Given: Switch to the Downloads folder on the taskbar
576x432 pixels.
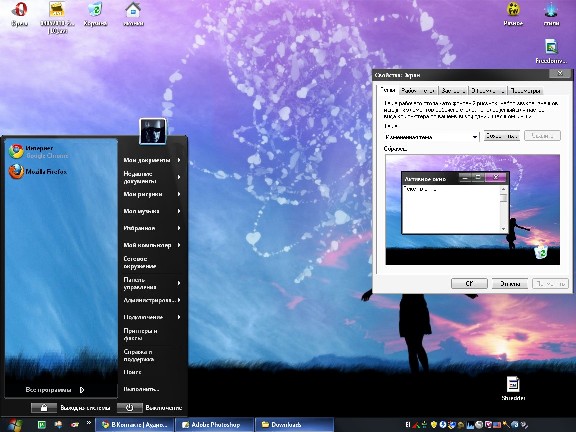Looking at the screenshot, I should 294,425.
